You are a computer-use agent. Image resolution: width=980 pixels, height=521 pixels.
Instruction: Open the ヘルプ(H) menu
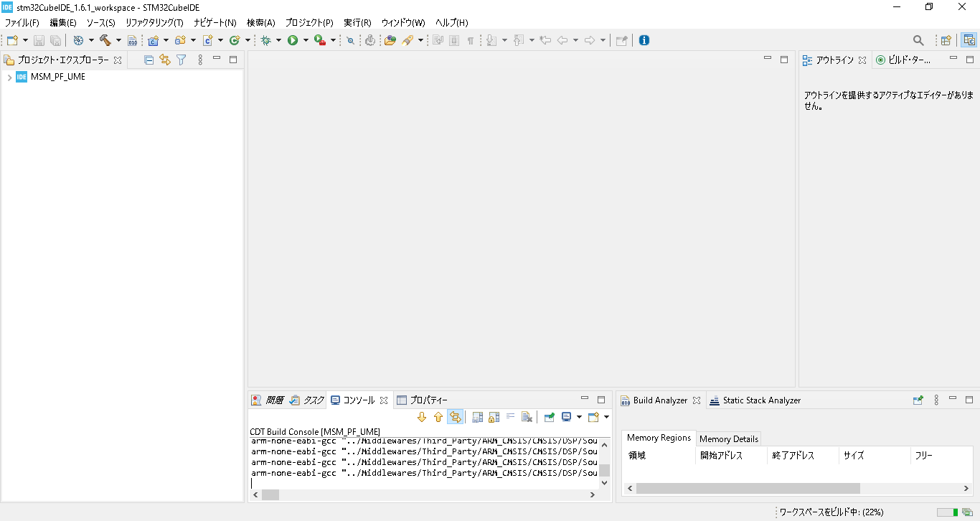[x=452, y=23]
